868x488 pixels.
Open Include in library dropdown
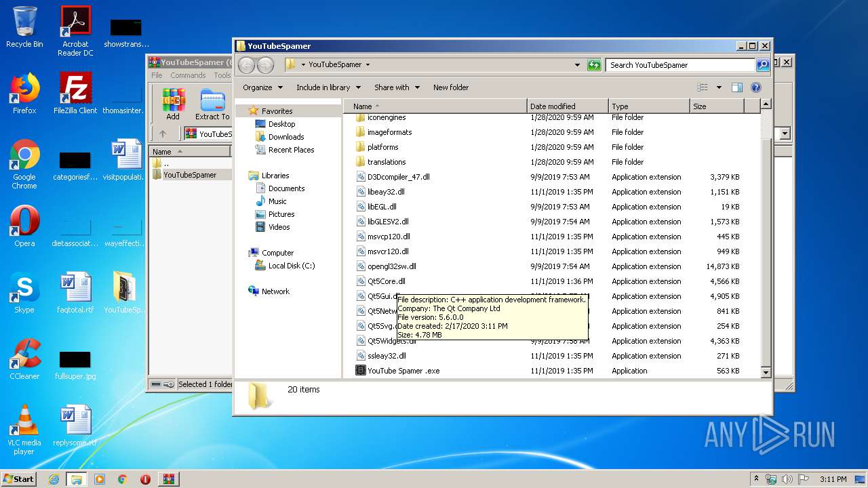click(328, 87)
